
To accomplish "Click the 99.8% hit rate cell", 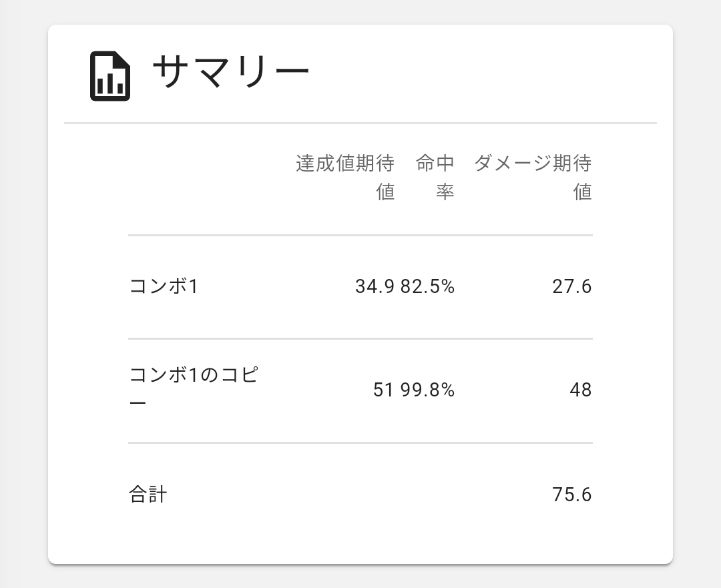I will point(428,390).
